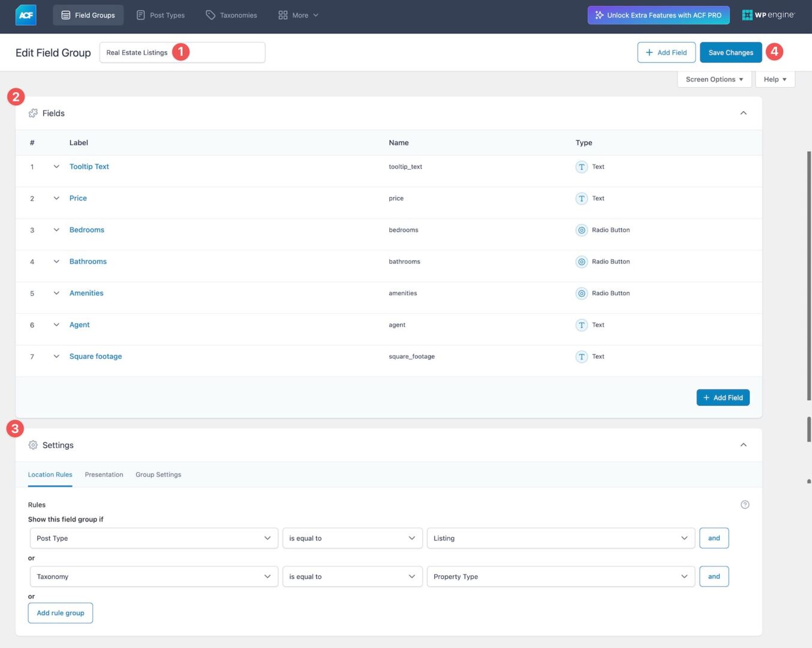Open the More menu in top navigation
The image size is (812, 648).
tap(299, 15)
